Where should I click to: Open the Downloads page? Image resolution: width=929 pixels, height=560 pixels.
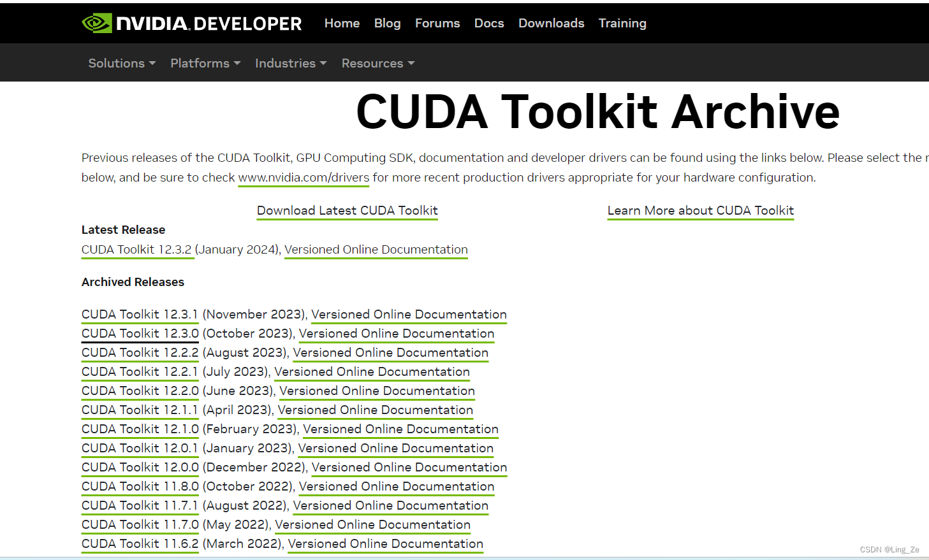pos(551,23)
